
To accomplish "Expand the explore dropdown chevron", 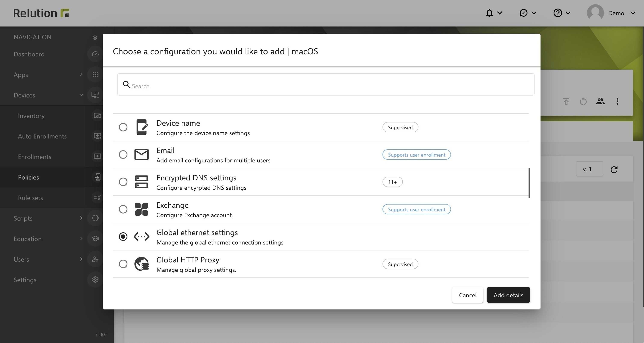I will click(x=534, y=13).
